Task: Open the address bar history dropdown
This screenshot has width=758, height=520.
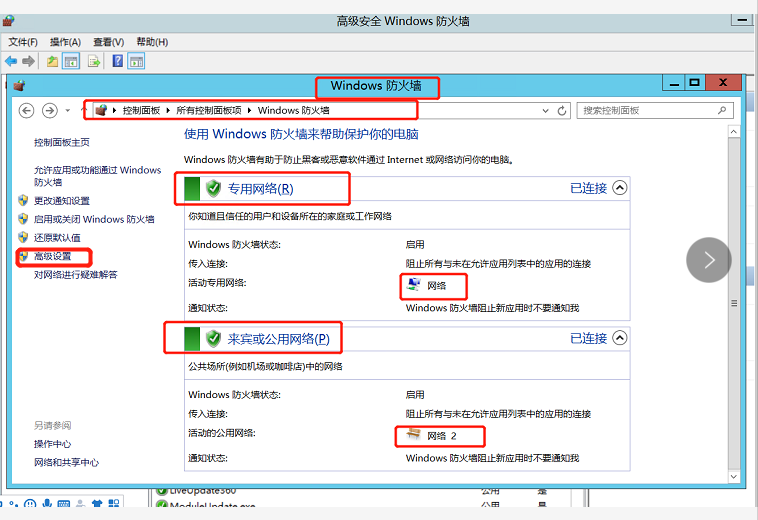Action: point(545,111)
